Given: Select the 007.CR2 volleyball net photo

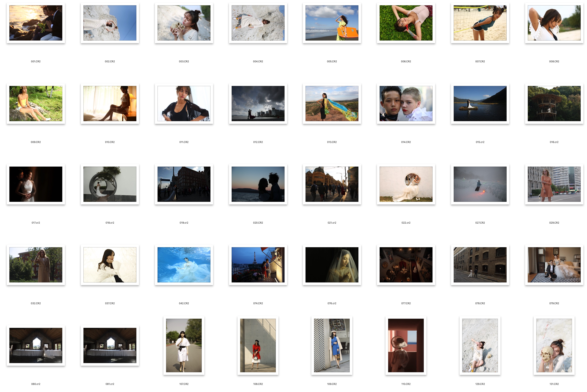Looking at the screenshot, I should click(480, 23).
